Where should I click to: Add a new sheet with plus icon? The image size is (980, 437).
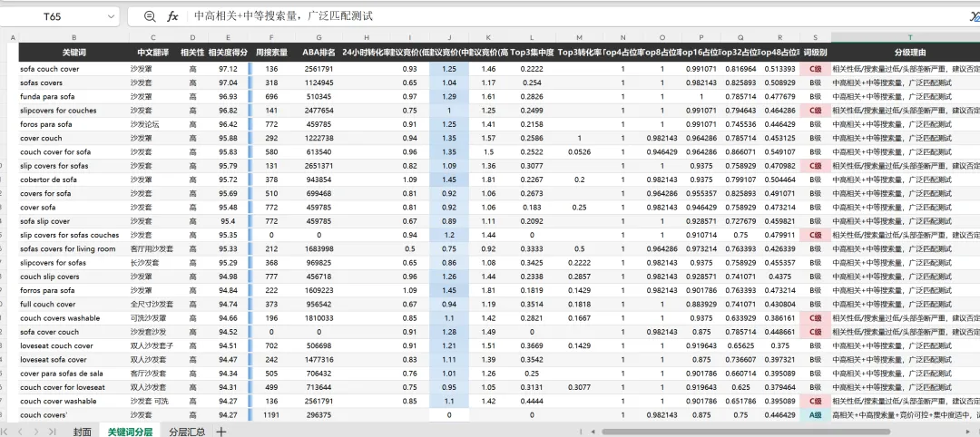[x=220, y=432]
